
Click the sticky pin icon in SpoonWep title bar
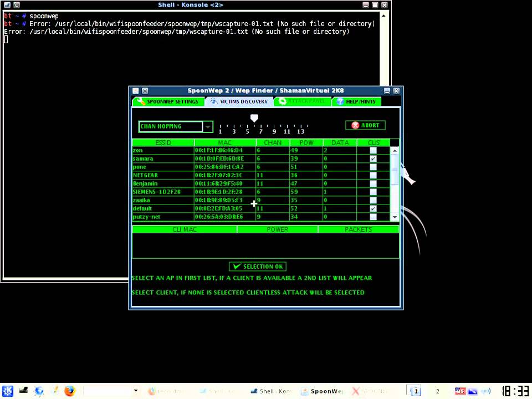pos(145,90)
